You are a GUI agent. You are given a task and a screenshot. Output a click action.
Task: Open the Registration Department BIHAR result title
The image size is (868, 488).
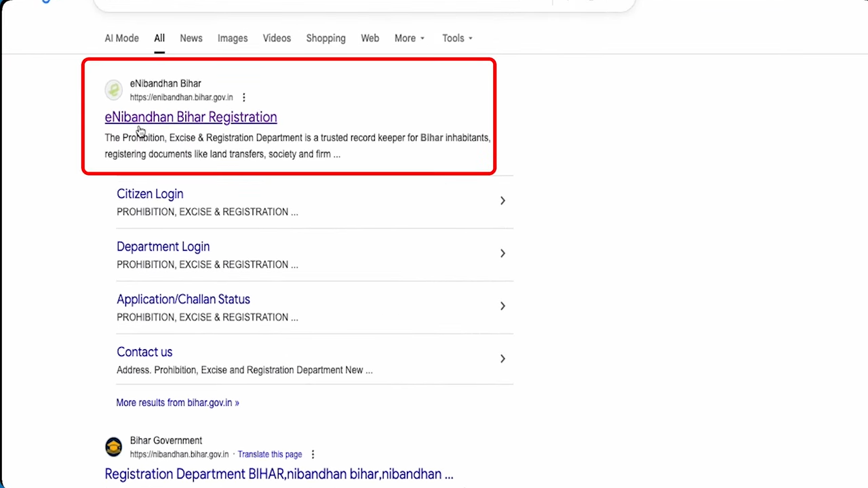tap(279, 474)
